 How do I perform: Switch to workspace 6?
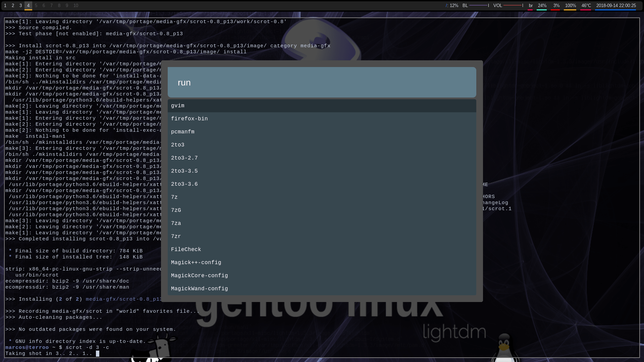click(x=44, y=5)
